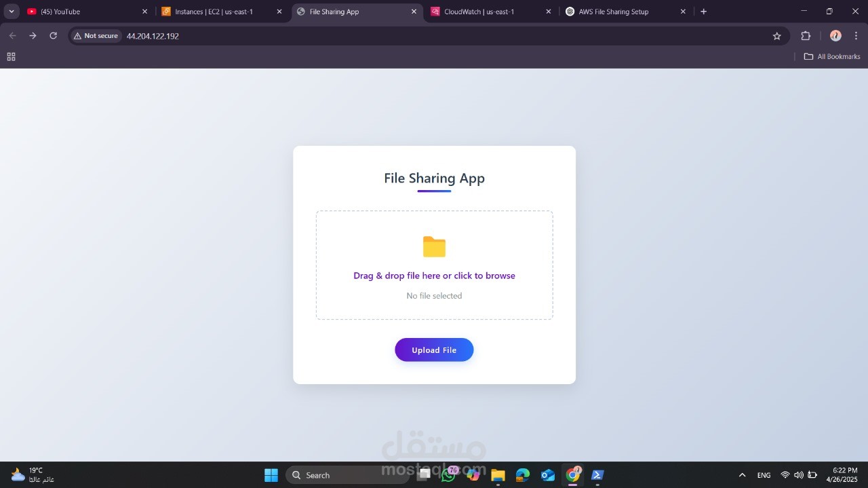This screenshot has height=488, width=868.
Task: Open the Extensions puzzle icon
Action: pyautogui.click(x=806, y=36)
